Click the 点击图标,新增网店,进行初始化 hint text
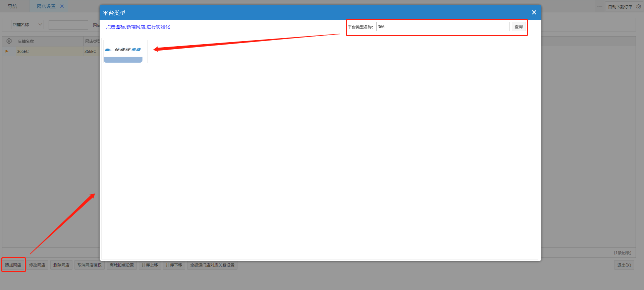 138,27
